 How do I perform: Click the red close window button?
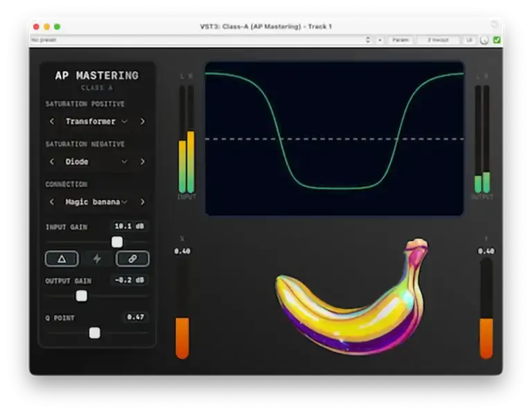click(x=36, y=26)
